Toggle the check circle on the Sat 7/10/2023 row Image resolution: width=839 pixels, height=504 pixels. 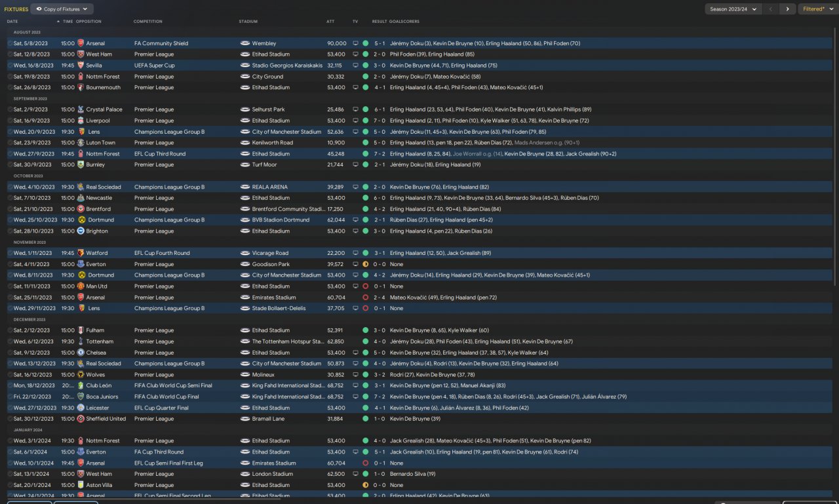[x=10, y=198]
